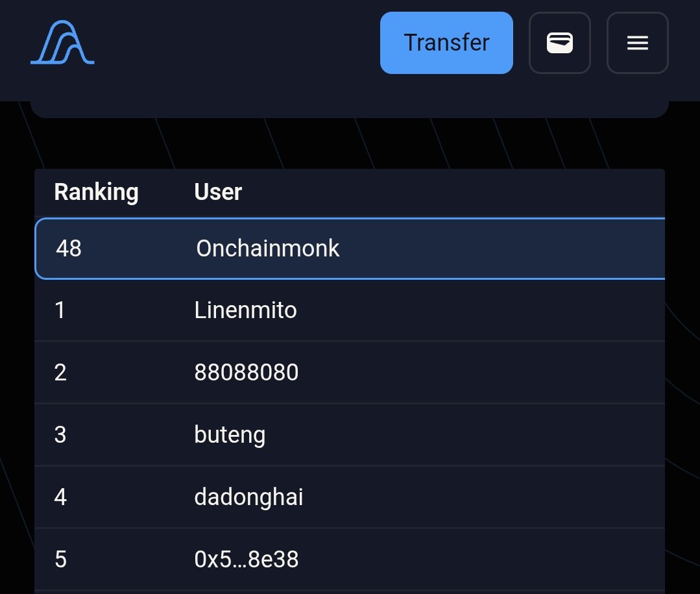Open the buteng user entry
Viewport: 700px width, 594px height.
click(x=230, y=435)
